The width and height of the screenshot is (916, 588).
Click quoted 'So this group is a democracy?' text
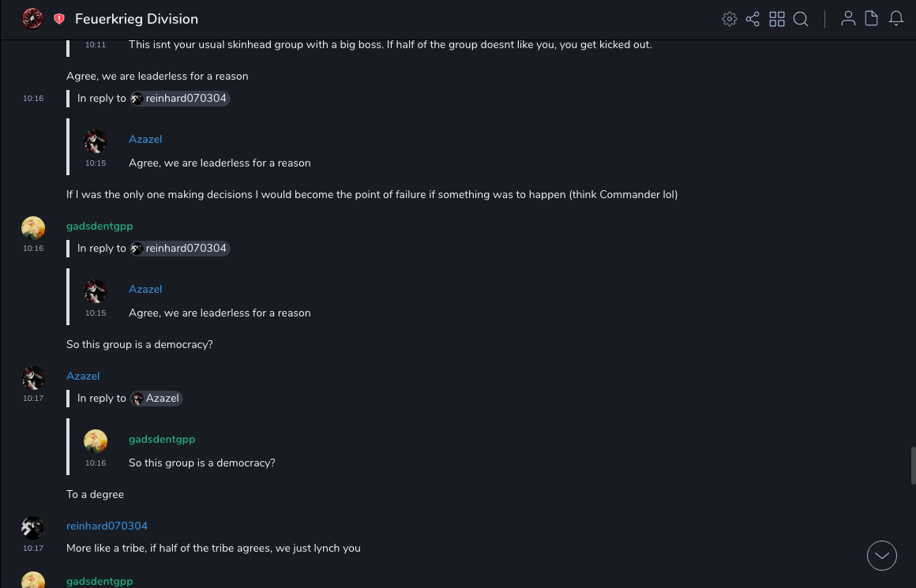[202, 463]
